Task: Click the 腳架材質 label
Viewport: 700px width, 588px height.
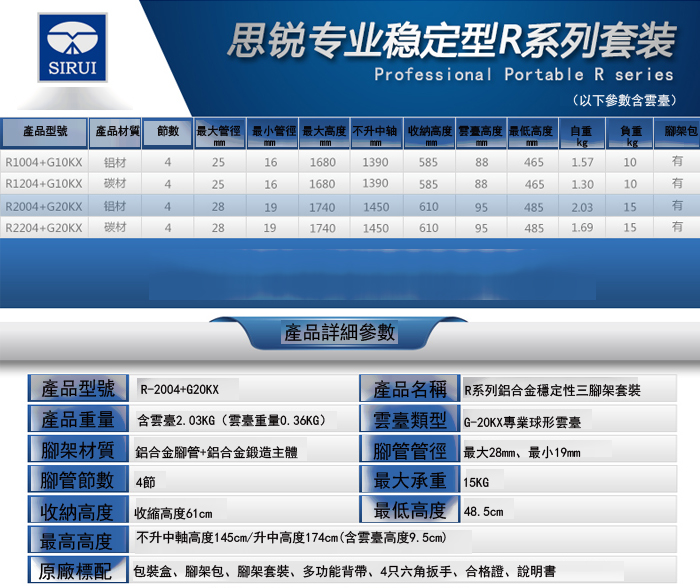Action: coord(78,450)
